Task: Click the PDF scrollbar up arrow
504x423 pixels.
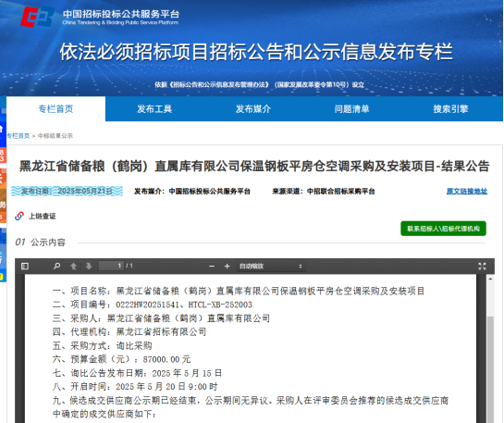Action: click(490, 279)
